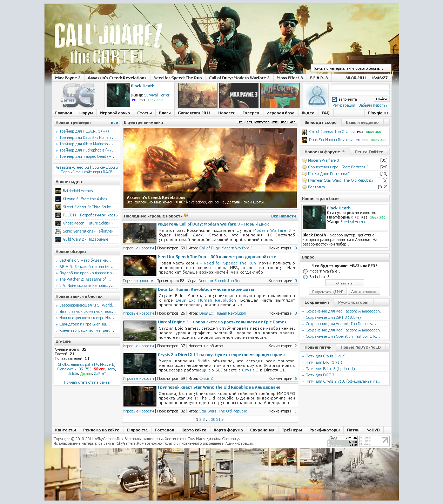443x504 pixels.
Task: Click the Minecraft thumbnail in top strip
Action: (x=280, y=95)
